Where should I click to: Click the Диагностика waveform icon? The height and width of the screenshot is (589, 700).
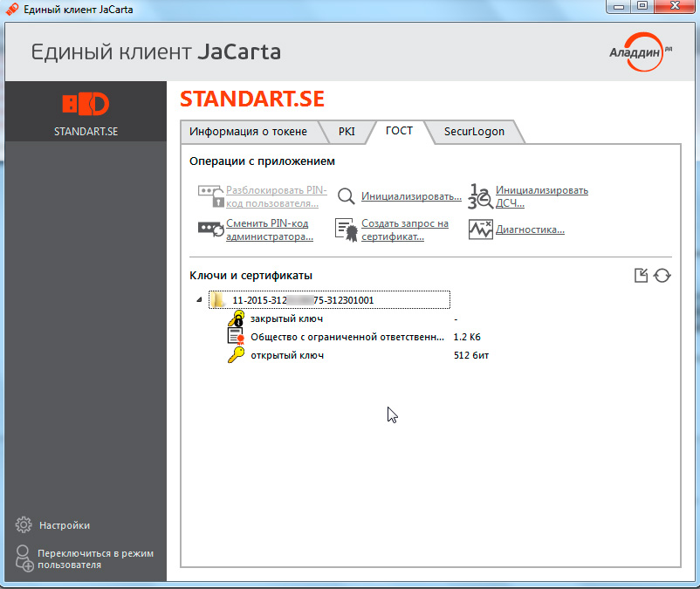click(480, 229)
